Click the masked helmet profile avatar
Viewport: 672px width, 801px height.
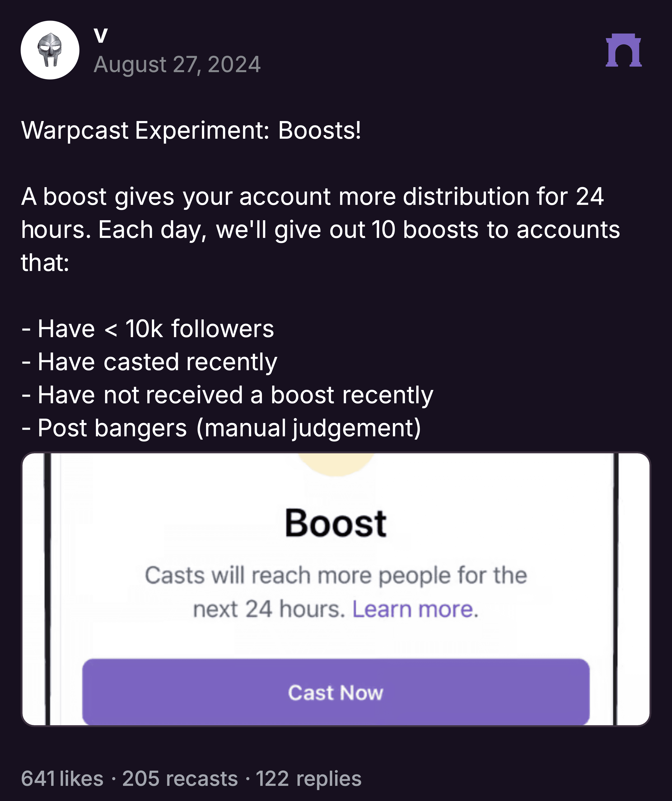[x=50, y=50]
